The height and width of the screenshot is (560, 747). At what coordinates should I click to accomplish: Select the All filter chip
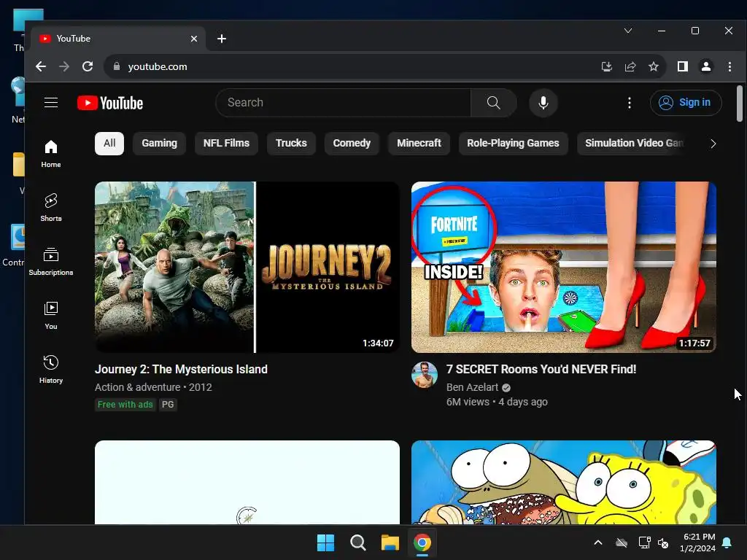[109, 144]
